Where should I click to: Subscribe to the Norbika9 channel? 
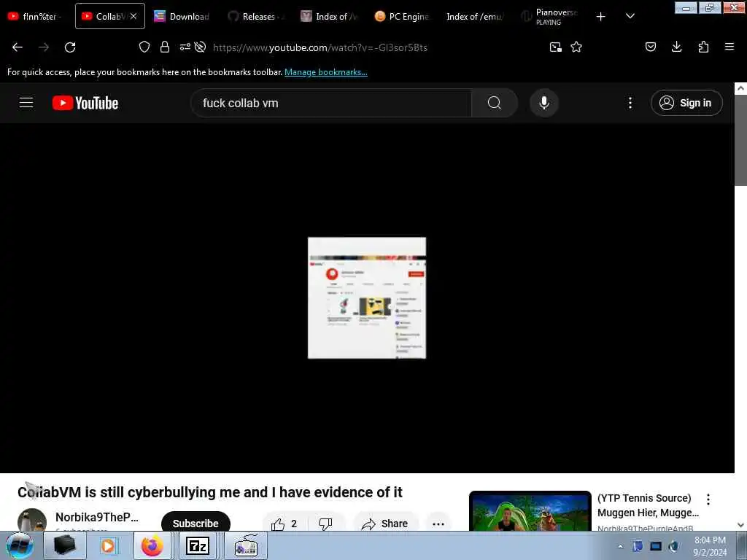196,523
